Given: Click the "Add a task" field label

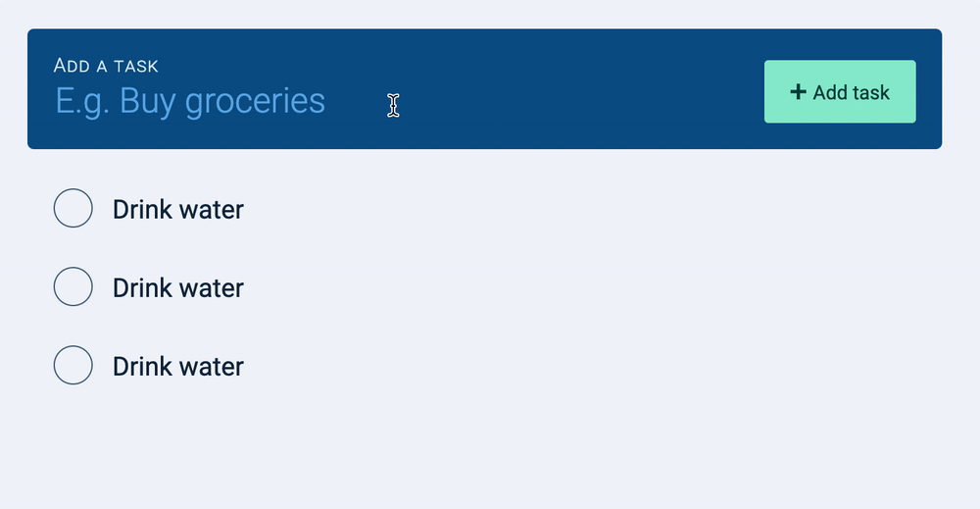Looking at the screenshot, I should click(106, 66).
